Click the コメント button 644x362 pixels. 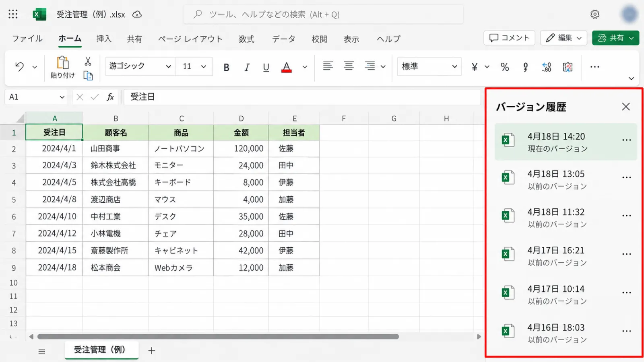point(509,38)
